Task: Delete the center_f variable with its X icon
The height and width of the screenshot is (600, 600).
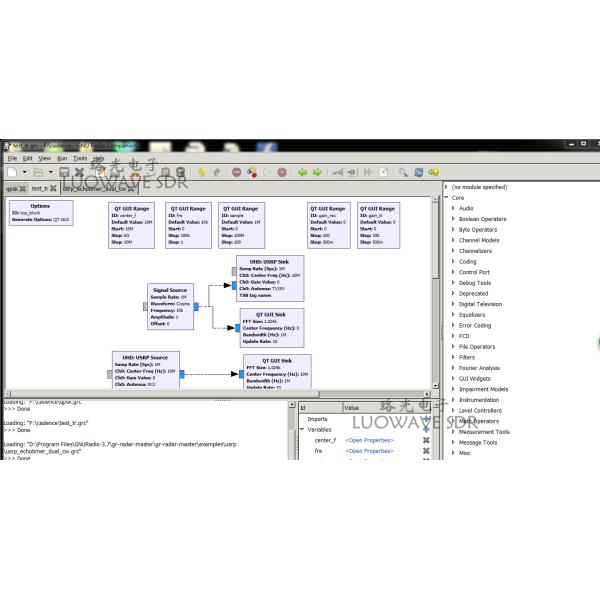Action: [x=426, y=440]
